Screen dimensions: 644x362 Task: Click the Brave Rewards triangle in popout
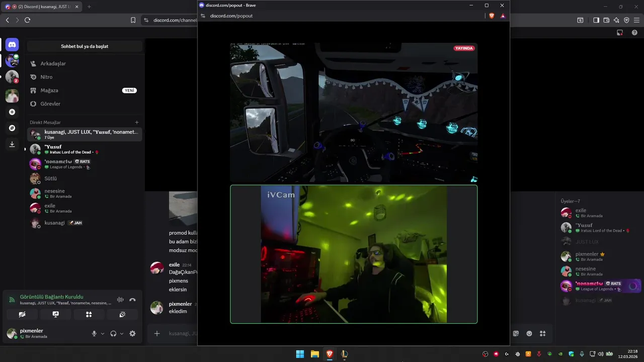503,16
